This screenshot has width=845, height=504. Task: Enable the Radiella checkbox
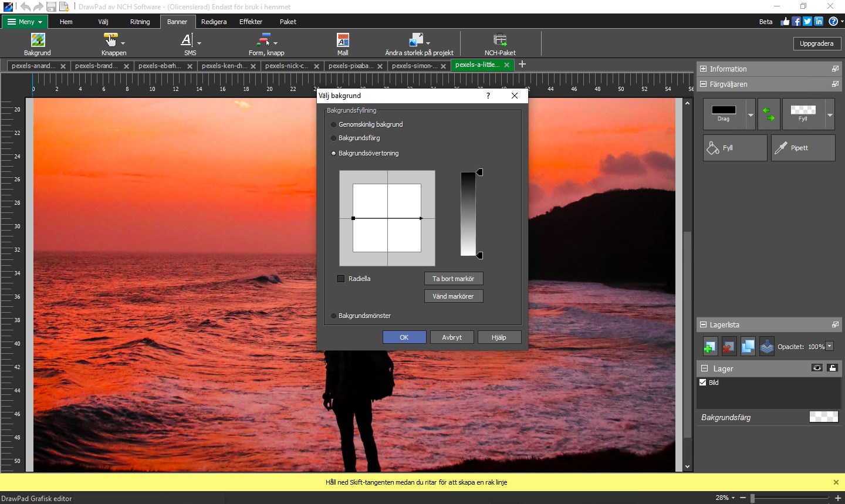[x=341, y=279]
